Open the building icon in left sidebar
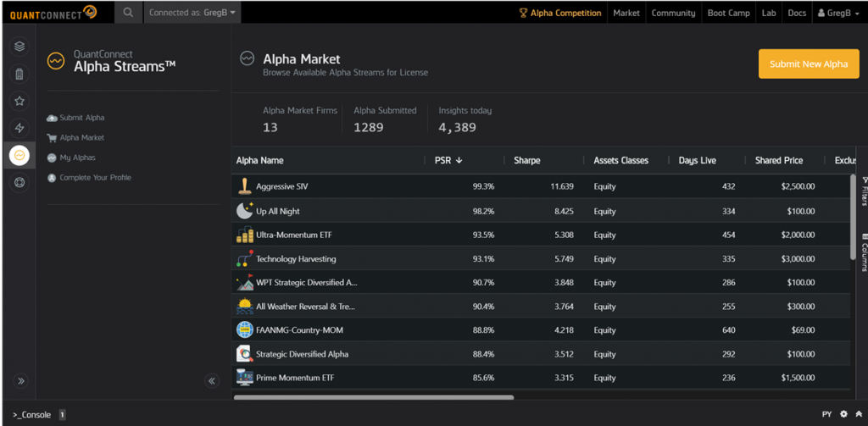This screenshot has width=868, height=426. [19, 74]
